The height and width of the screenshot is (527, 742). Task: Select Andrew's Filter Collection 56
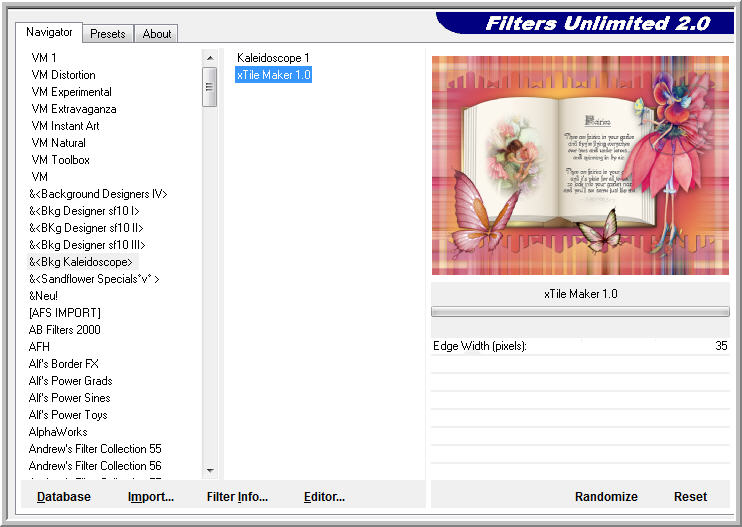coord(95,466)
